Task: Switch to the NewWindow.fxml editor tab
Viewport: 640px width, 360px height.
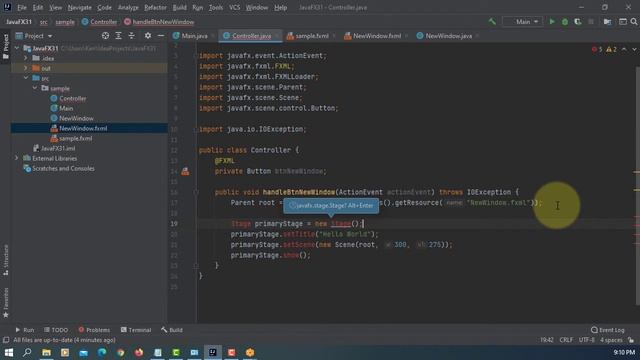Action: (377, 36)
